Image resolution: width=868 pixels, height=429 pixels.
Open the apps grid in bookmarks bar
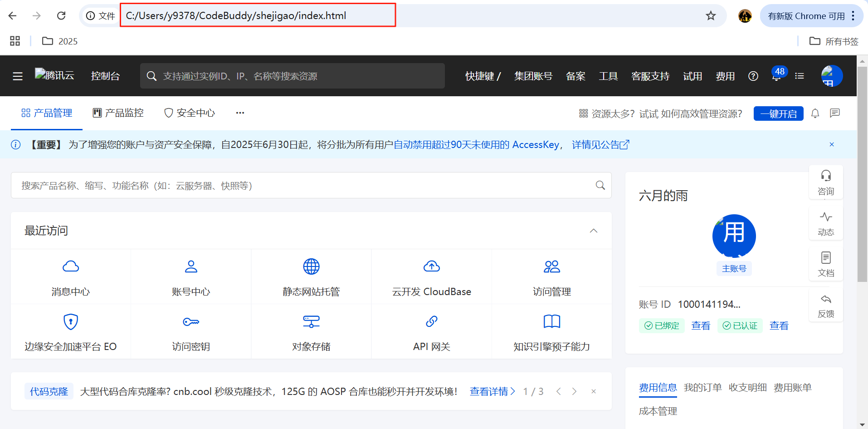click(x=15, y=41)
